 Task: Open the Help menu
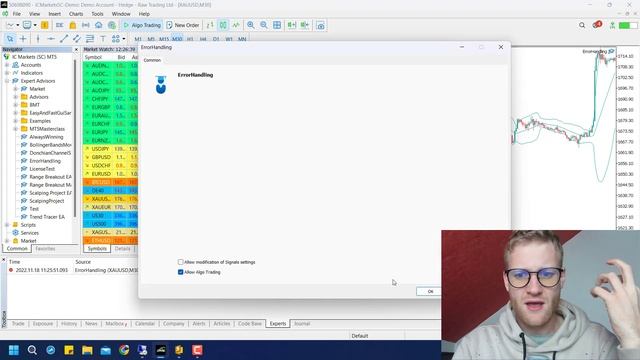pyautogui.click(x=144, y=14)
